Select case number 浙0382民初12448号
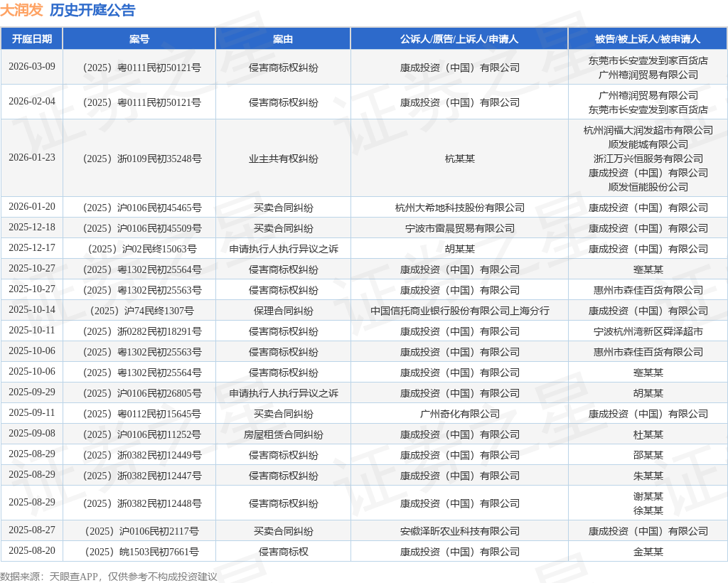Viewport: 728px width, 583px height. (142, 503)
